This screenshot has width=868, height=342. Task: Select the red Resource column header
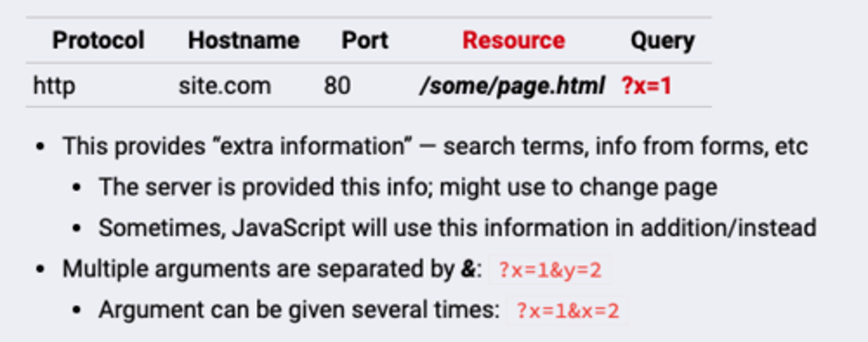point(514,40)
